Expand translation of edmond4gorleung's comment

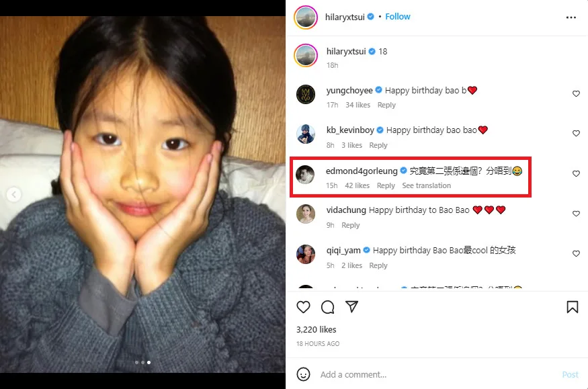[x=427, y=186]
